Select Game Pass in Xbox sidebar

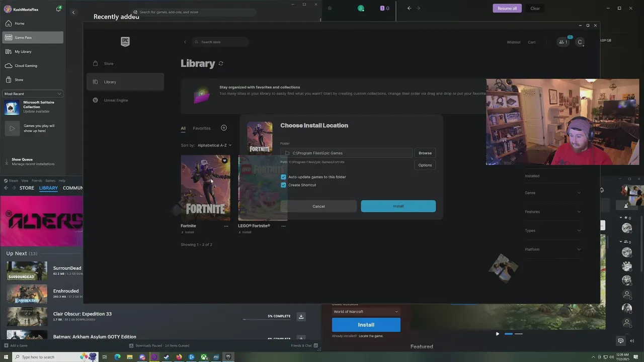[33, 37]
